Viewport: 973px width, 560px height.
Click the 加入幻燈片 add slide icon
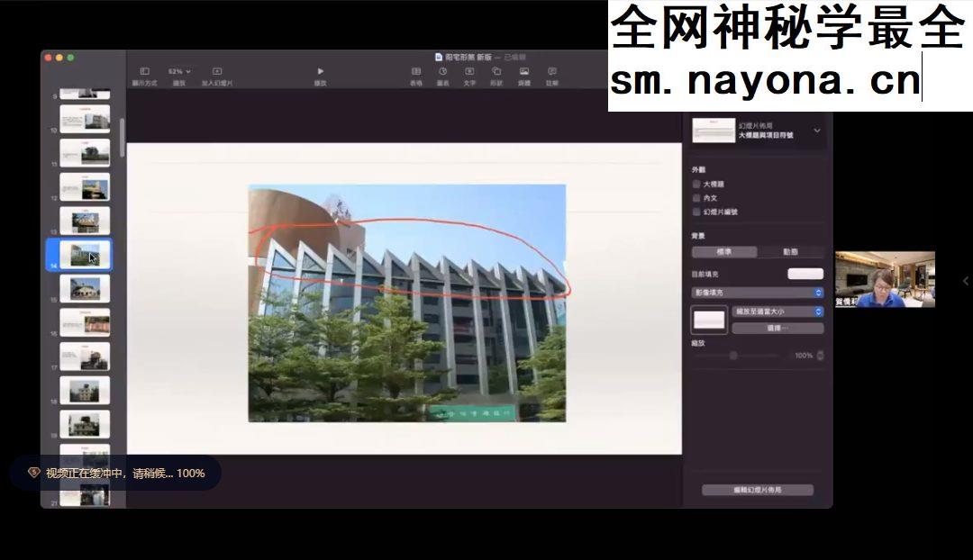[x=217, y=71]
